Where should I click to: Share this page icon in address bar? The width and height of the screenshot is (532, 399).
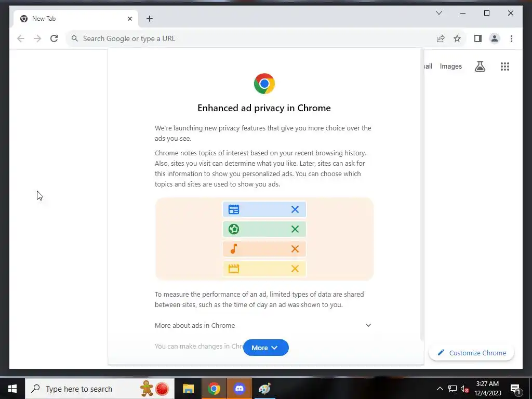pos(441,38)
